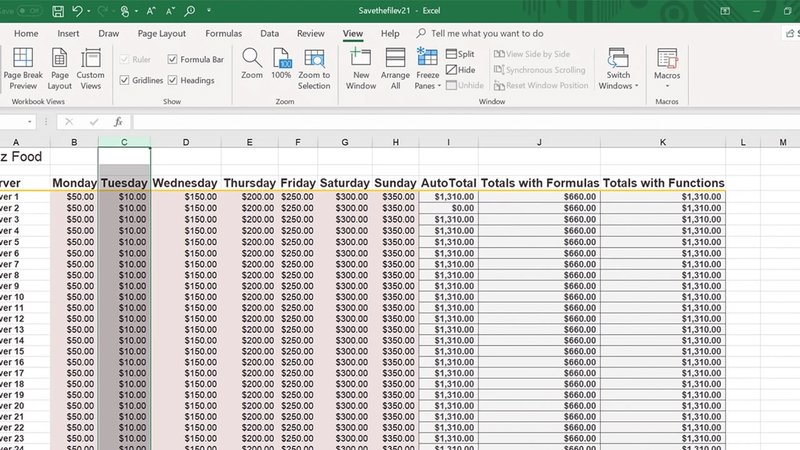Click the Split button
This screenshot has height=450, width=800.
pos(460,54)
